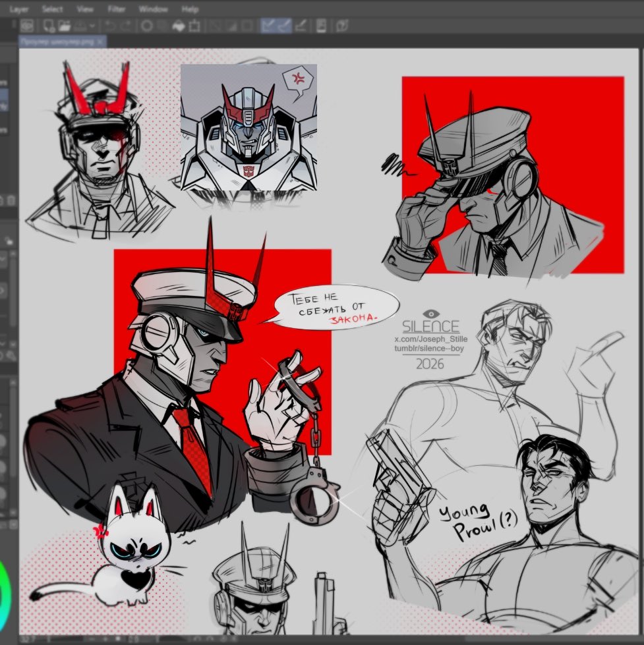Launch Clip Studio from the command bar

pyautogui.click(x=27, y=26)
